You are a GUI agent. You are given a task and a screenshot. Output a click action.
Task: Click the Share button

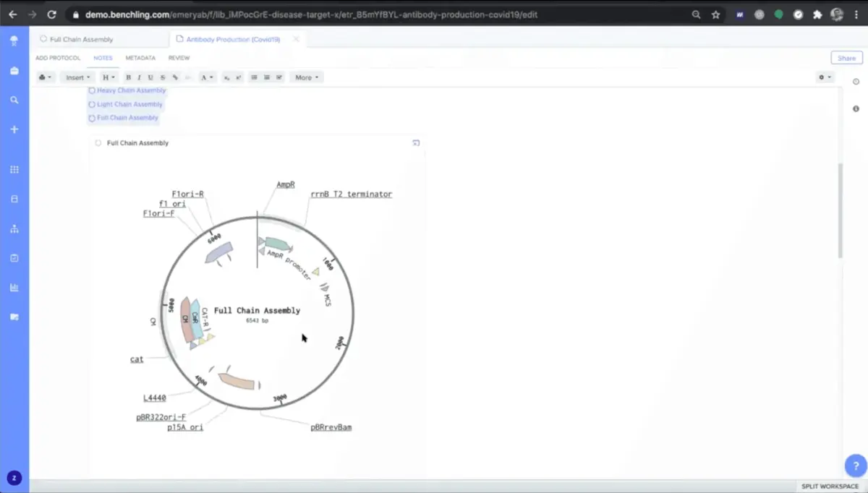coord(846,58)
